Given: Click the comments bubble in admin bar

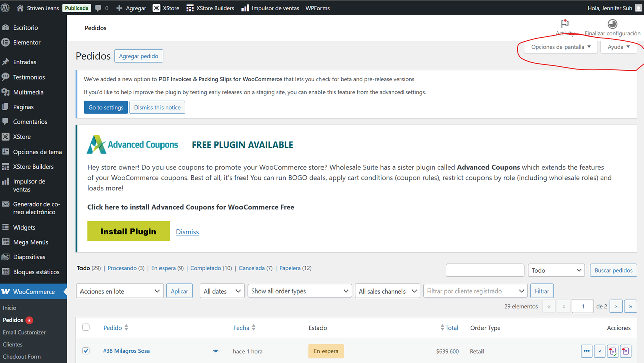Looking at the screenshot, I should pyautogui.click(x=101, y=8).
